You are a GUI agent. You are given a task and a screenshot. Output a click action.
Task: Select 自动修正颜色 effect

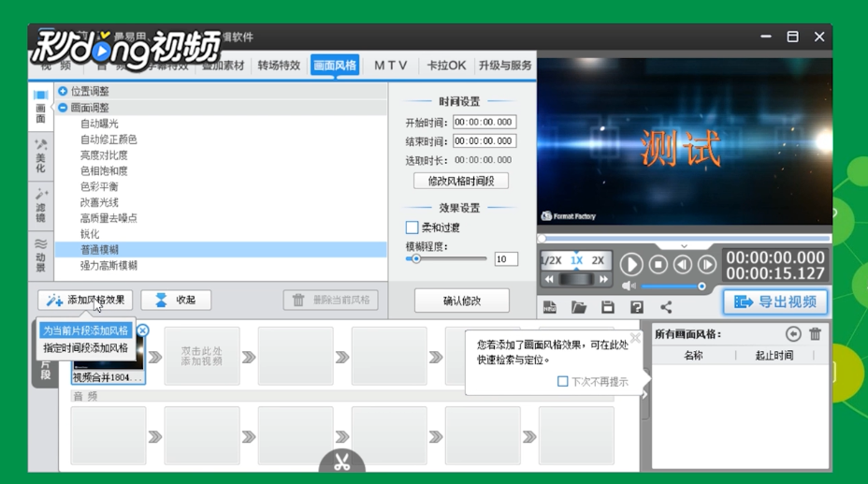(108, 139)
